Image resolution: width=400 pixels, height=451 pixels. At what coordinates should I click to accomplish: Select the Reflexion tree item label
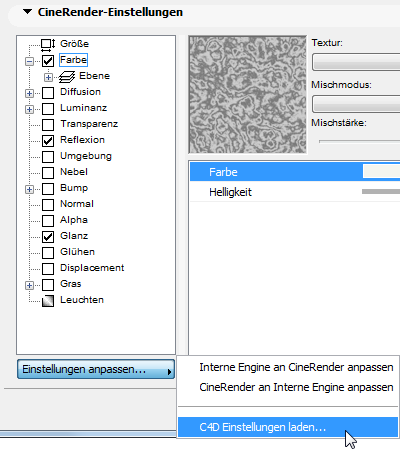82,140
